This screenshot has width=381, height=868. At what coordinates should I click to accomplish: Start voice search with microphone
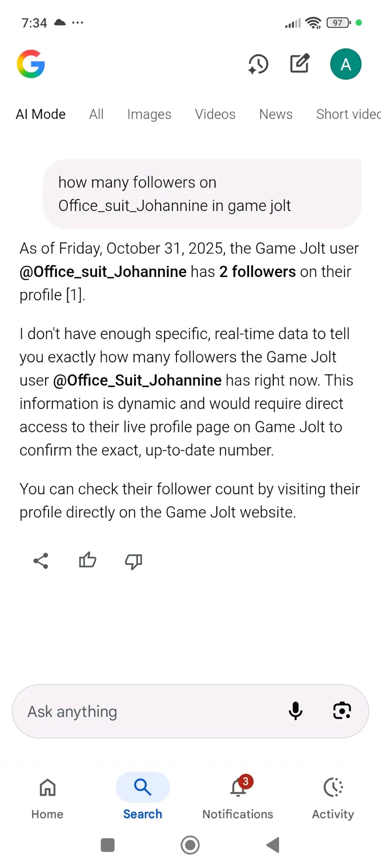[x=296, y=711]
